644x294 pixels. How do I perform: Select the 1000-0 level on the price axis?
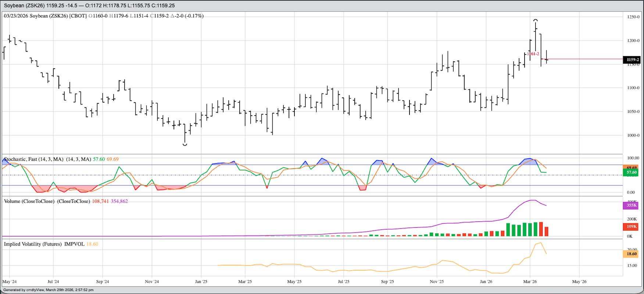[x=633, y=135]
